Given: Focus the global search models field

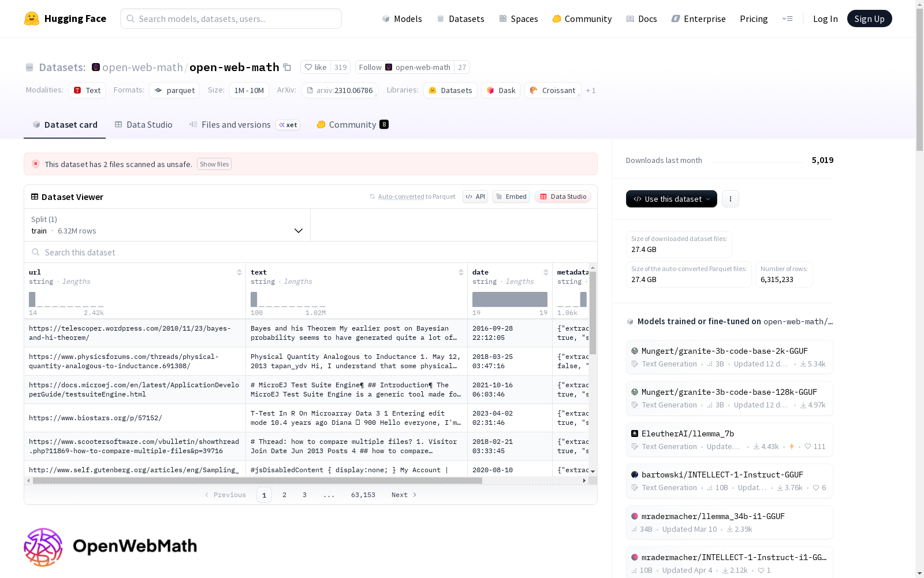Looking at the screenshot, I should pyautogui.click(x=231, y=18).
